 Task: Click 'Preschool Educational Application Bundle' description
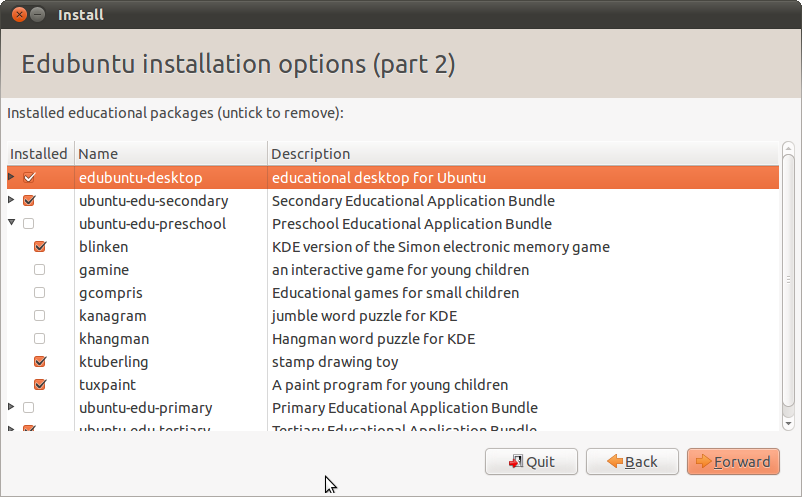412,224
